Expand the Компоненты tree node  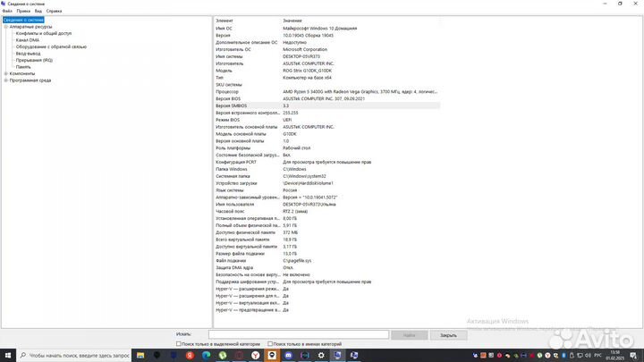5,73
